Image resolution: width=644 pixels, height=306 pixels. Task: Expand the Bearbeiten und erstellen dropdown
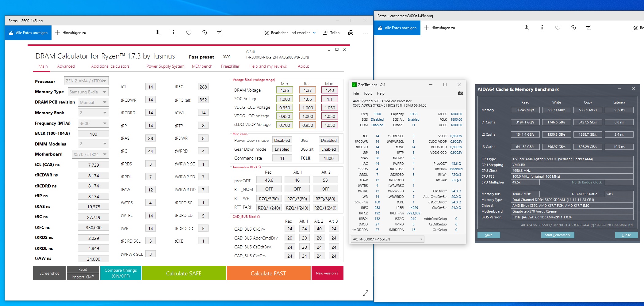[x=290, y=33]
